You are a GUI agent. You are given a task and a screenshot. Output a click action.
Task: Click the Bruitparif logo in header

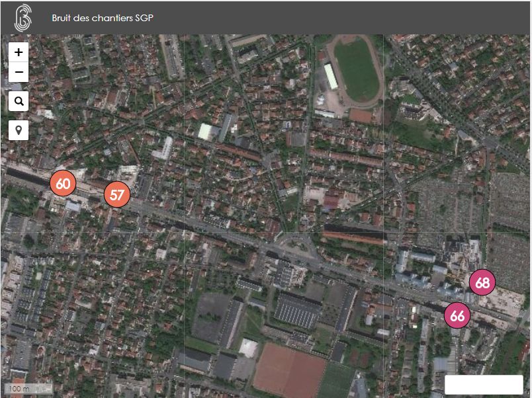tap(23, 18)
